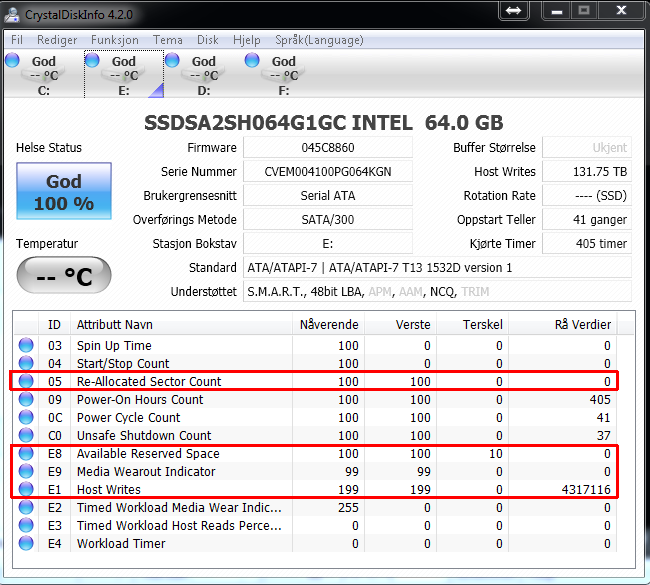650x585 pixels.
Task: Click the Verste column header
Action: pyautogui.click(x=400, y=325)
